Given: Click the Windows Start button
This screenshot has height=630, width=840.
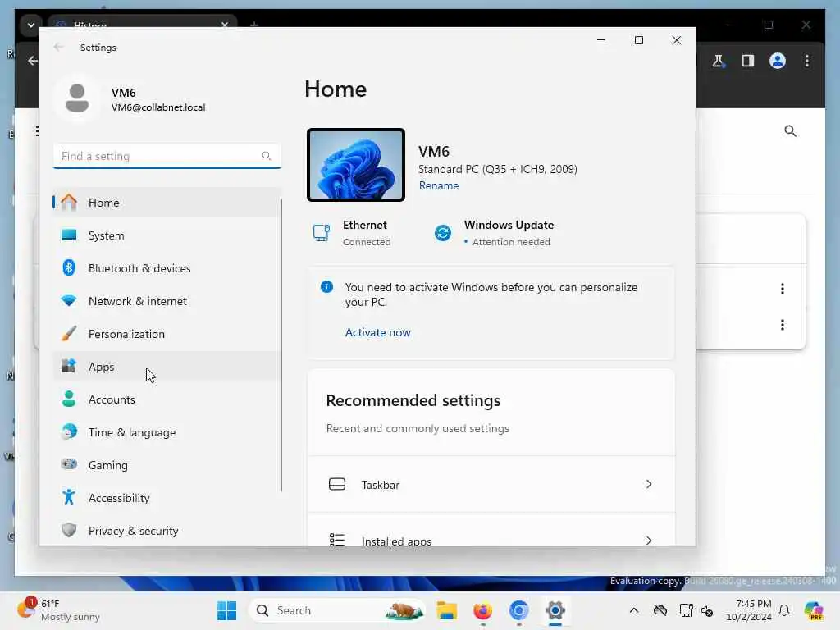Looking at the screenshot, I should [x=226, y=610].
